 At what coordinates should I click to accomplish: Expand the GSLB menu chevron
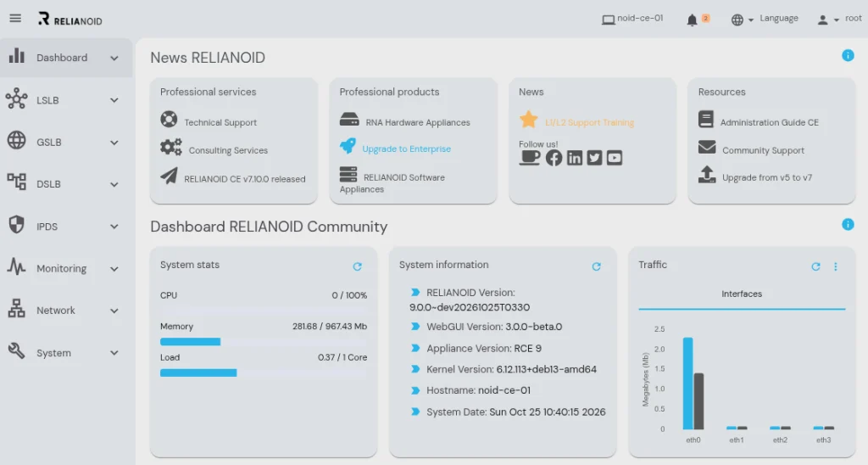[x=114, y=143]
